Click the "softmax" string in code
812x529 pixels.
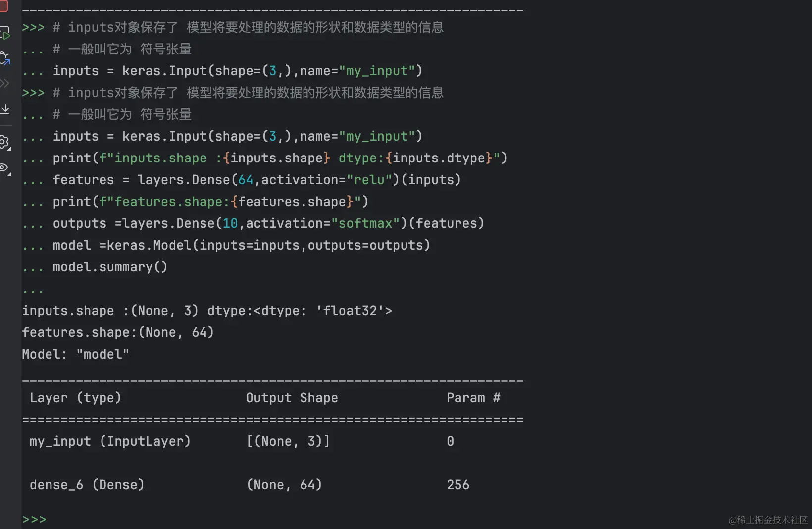click(x=365, y=223)
